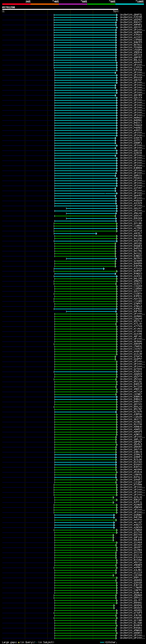Click the cyan ~100% identity legend segment
The image size is (146, 644).
130,4
